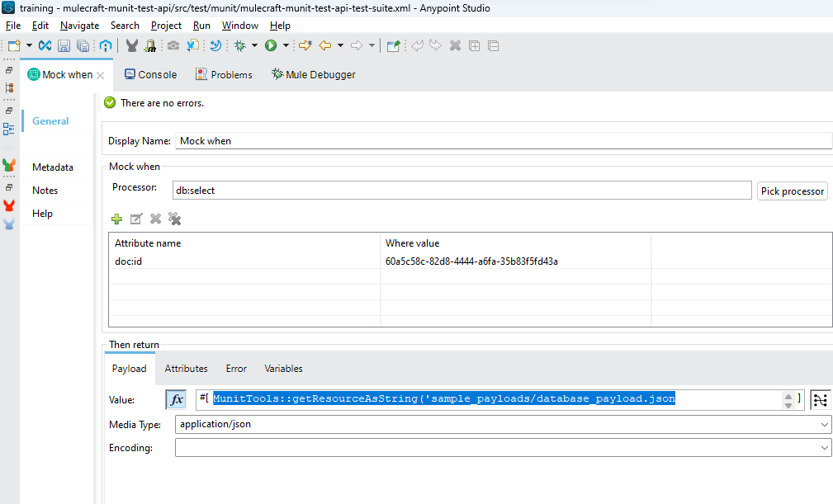Expand the Media Type dropdown

pos(825,424)
